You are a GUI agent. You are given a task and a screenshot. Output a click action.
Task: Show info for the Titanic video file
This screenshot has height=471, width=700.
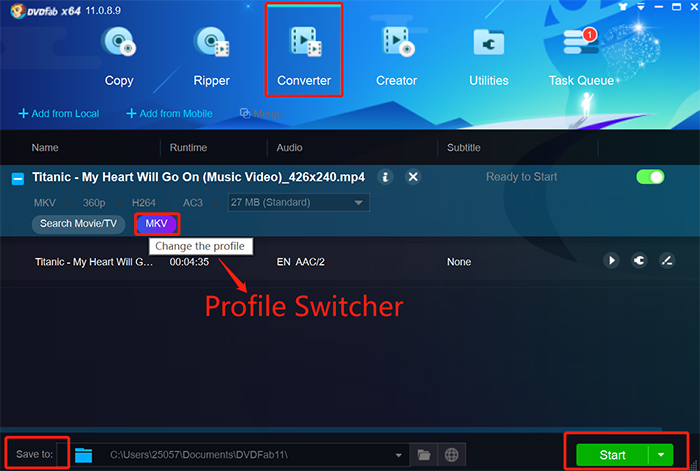pyautogui.click(x=385, y=177)
